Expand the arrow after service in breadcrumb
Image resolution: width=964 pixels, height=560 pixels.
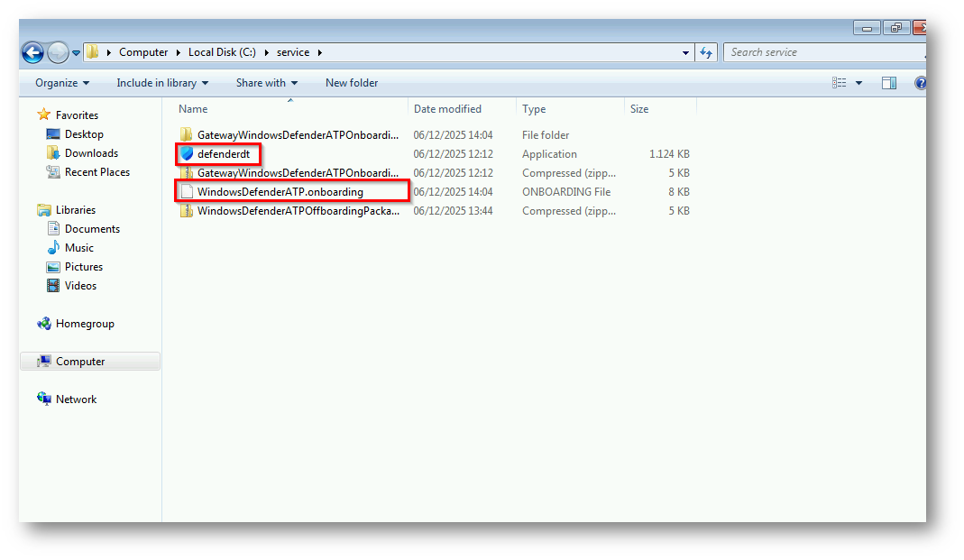tap(320, 53)
